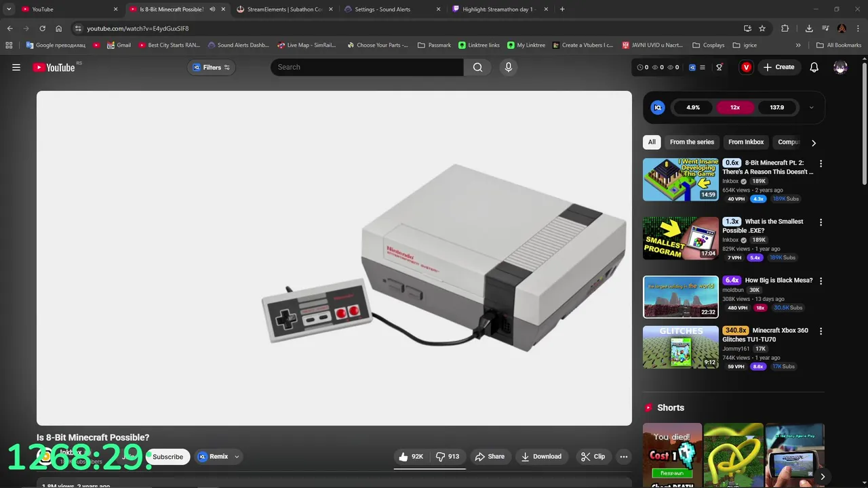This screenshot has height=488, width=868.
Task: Dislike the video with thumbs down 913
Action: pyautogui.click(x=448, y=457)
